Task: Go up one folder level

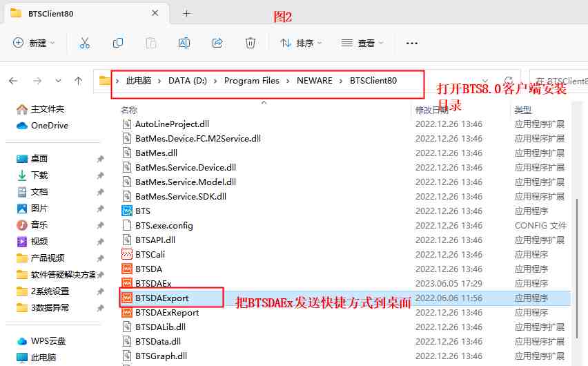Action: pyautogui.click(x=79, y=81)
